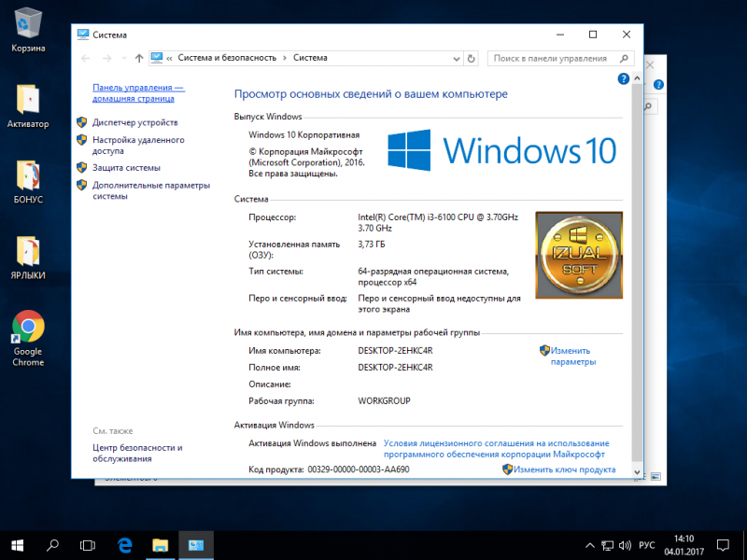Screen dimensions: 747x560
Task: Open Панель управления домашняя страница link
Action: [138, 92]
